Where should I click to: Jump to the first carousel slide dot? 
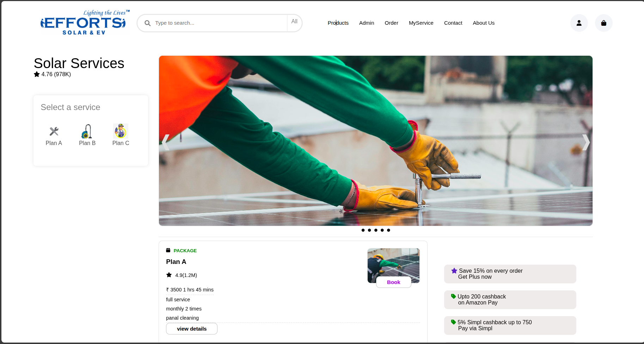[363, 230]
